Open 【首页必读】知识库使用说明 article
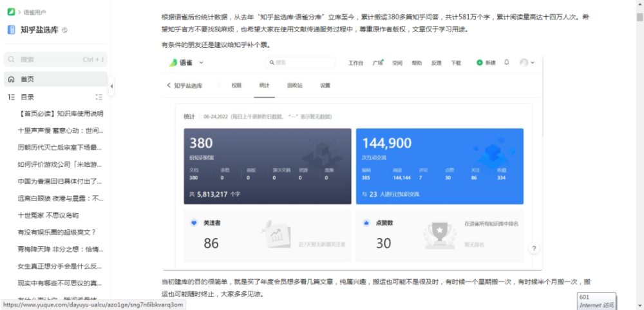Viewport: 644px width, 310px height. pos(61,113)
